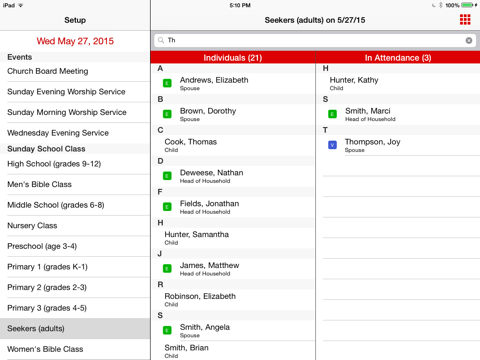480x360 pixels.
Task: Click green badge beside Smith, Angela
Action: coord(167,330)
